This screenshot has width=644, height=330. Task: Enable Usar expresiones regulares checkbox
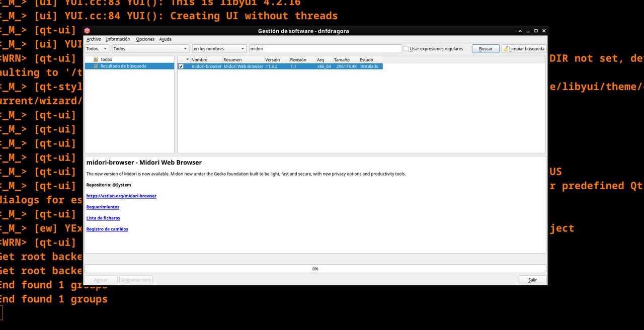pos(406,49)
